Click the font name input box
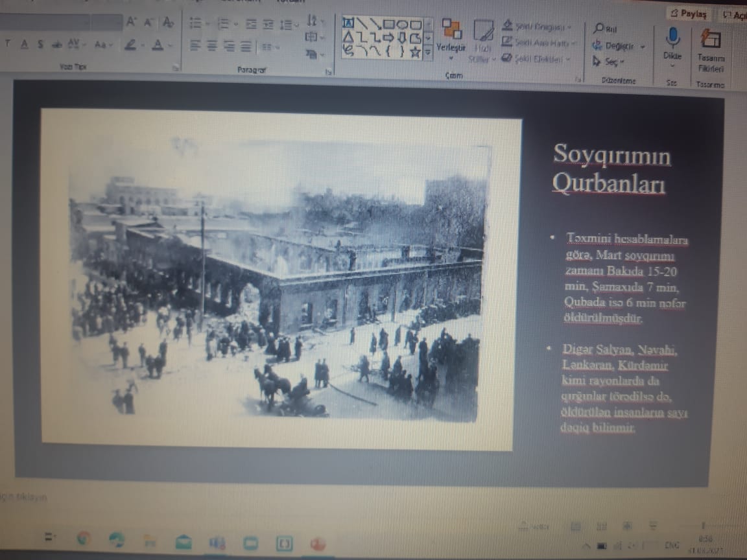Screen dimensions: 747x560 (44, 22)
